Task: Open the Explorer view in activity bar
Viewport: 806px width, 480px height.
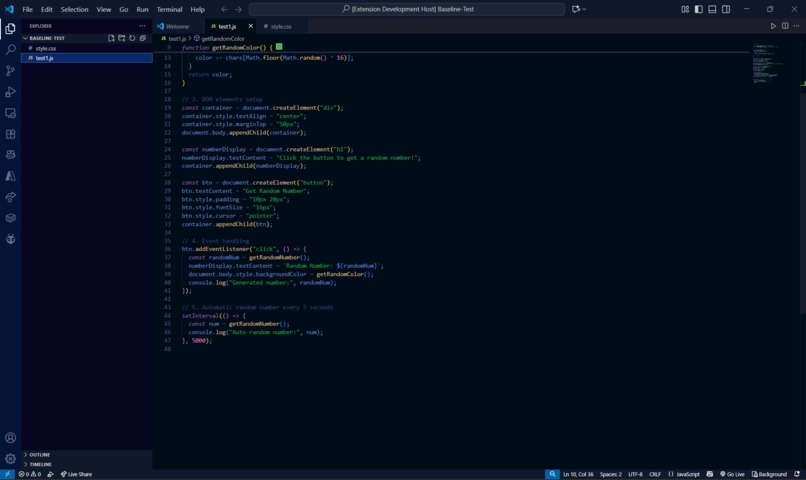Action: 10,28
